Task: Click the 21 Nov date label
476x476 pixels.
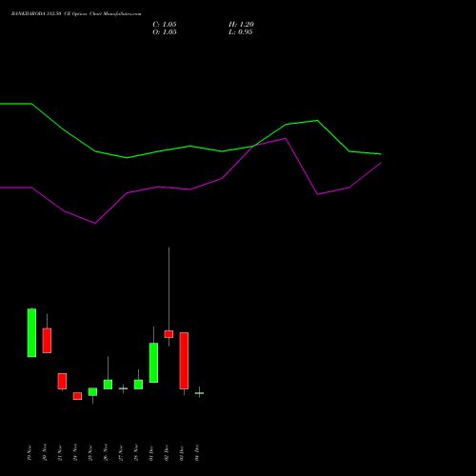Action: [60, 453]
